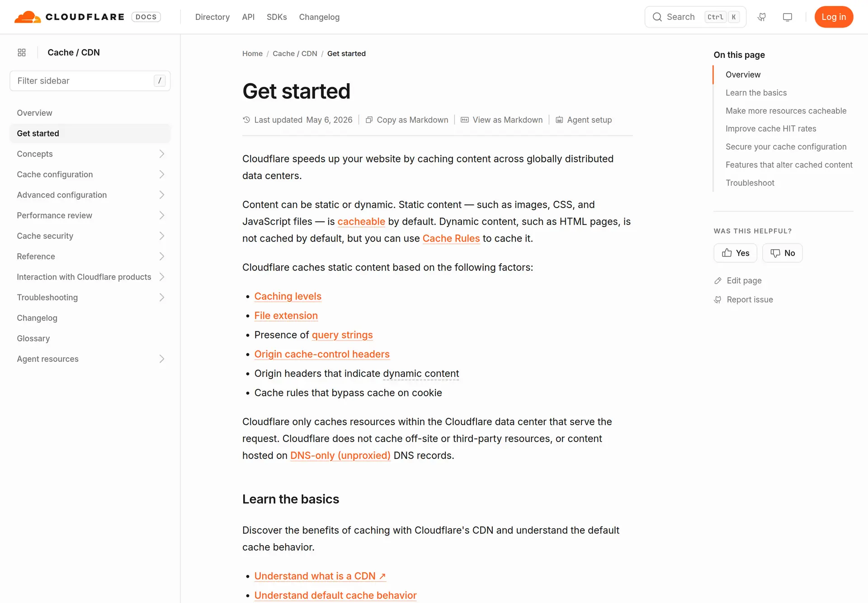Click the dynamic content glossary term
Image resolution: width=868 pixels, height=603 pixels.
click(x=421, y=374)
